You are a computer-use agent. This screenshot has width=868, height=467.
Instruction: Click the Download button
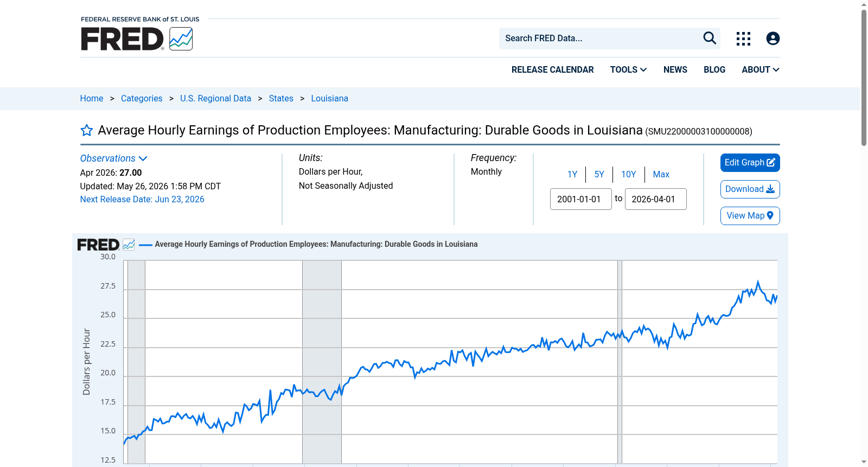(750, 189)
